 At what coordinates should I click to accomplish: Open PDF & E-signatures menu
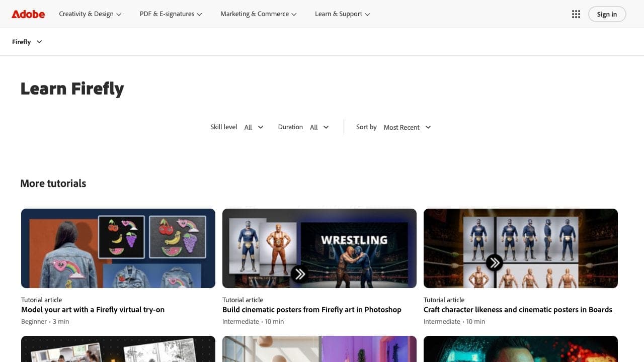[171, 14]
